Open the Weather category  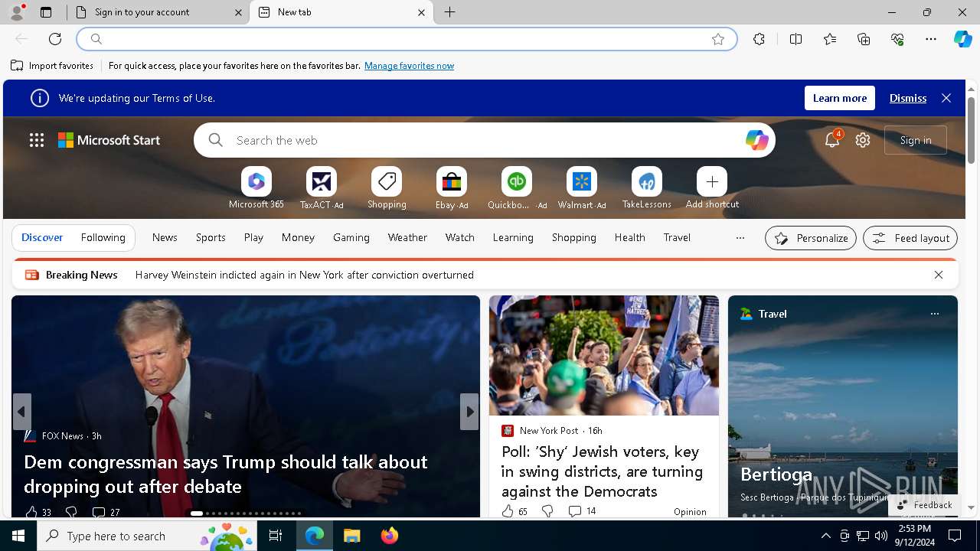click(x=407, y=238)
